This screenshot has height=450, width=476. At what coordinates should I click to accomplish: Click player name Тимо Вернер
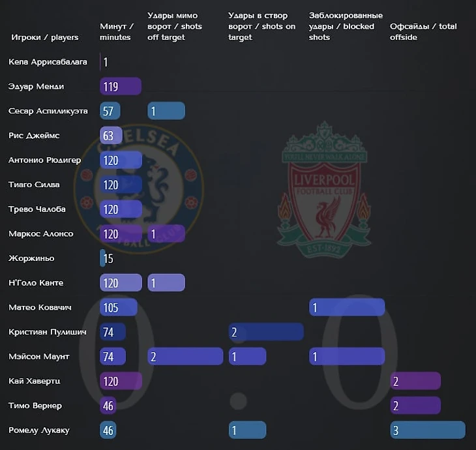point(35,406)
